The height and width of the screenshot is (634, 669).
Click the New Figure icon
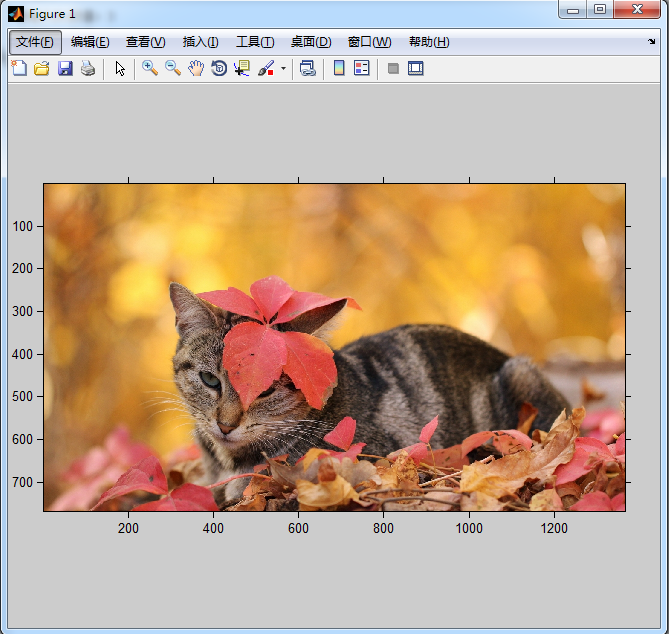19,68
